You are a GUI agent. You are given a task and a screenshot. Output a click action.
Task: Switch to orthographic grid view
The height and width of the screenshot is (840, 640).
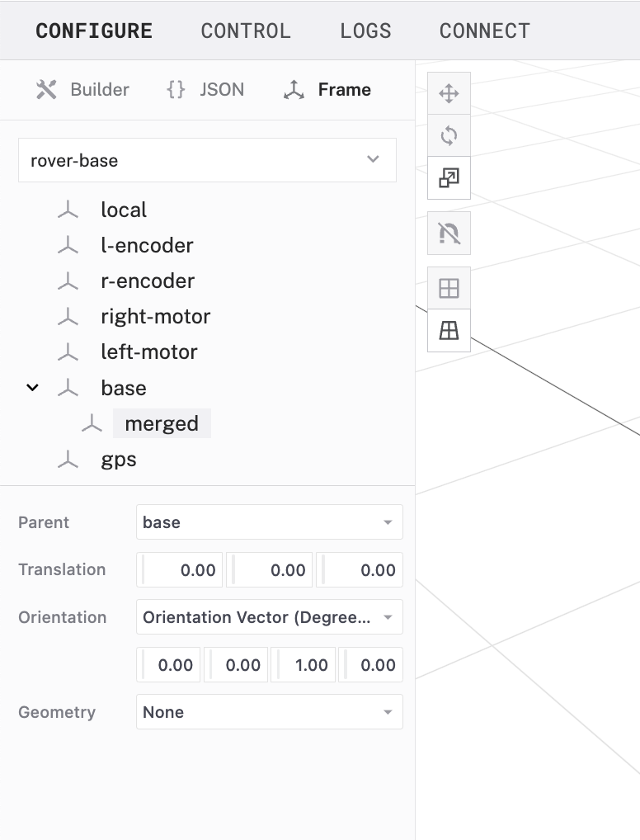[x=449, y=289]
